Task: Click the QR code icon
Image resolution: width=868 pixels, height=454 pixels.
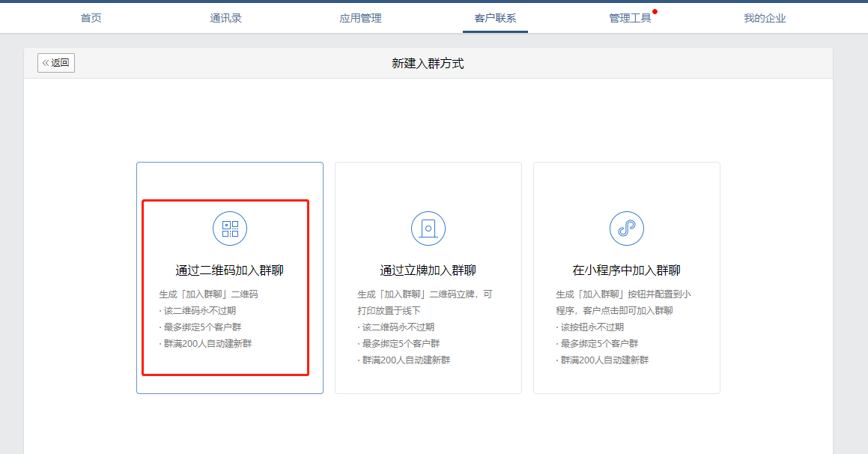Action: click(x=230, y=228)
